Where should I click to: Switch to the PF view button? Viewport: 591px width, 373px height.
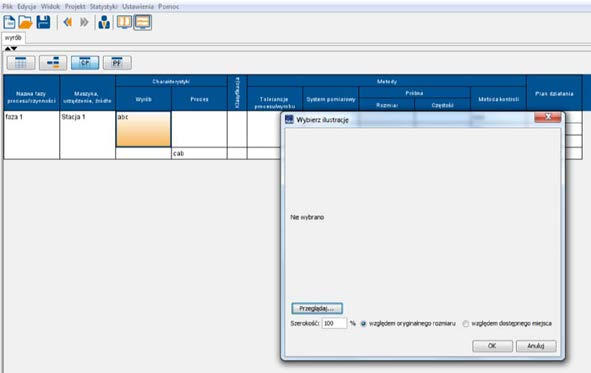point(117,63)
